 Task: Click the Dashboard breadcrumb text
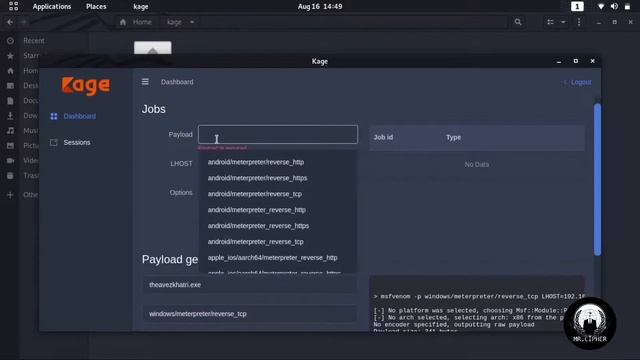[x=177, y=82]
